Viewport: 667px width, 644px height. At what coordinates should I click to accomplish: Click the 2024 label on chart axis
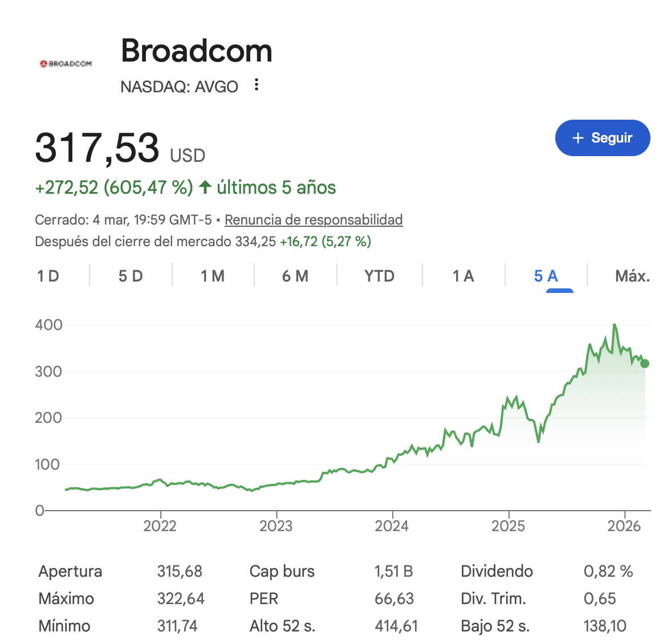pos(392,525)
